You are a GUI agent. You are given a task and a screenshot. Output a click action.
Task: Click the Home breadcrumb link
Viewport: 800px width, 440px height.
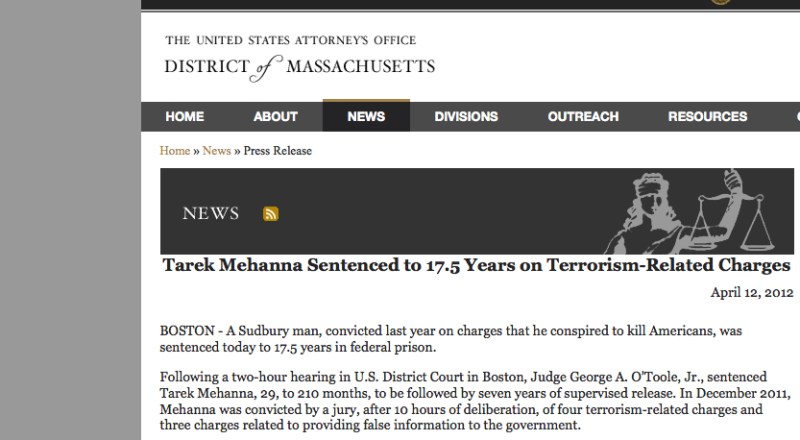[x=175, y=151]
